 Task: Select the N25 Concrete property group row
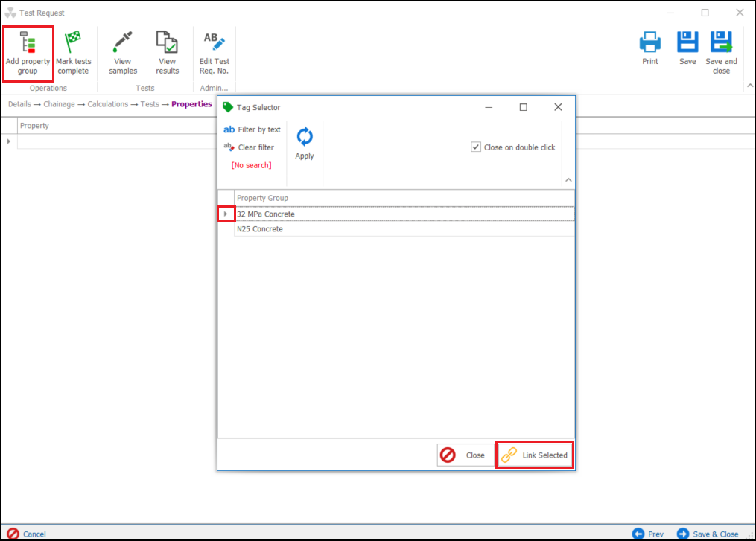tap(260, 229)
